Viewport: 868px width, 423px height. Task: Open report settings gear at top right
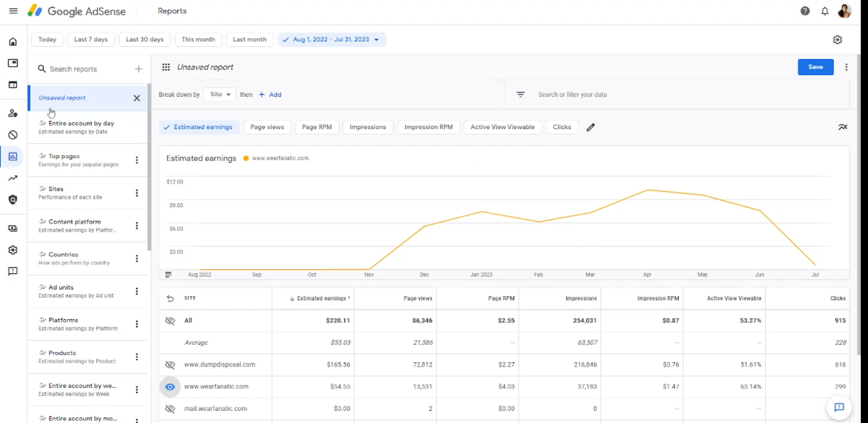pyautogui.click(x=838, y=40)
